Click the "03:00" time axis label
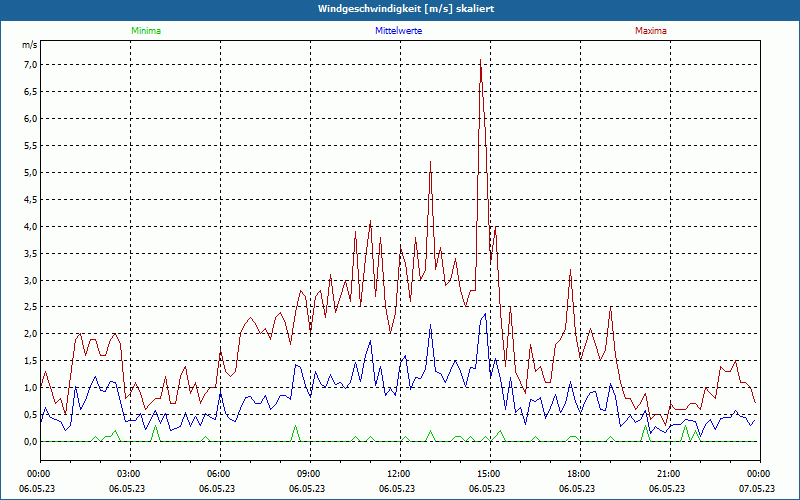Image resolution: width=800 pixels, height=500 pixels. click(131, 474)
